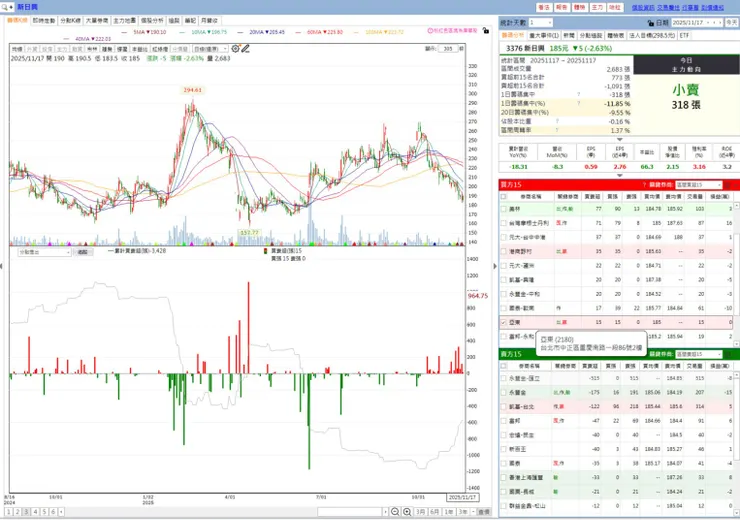Click the 報告 button in the top bar
740x520 pixels.
(561, 8)
